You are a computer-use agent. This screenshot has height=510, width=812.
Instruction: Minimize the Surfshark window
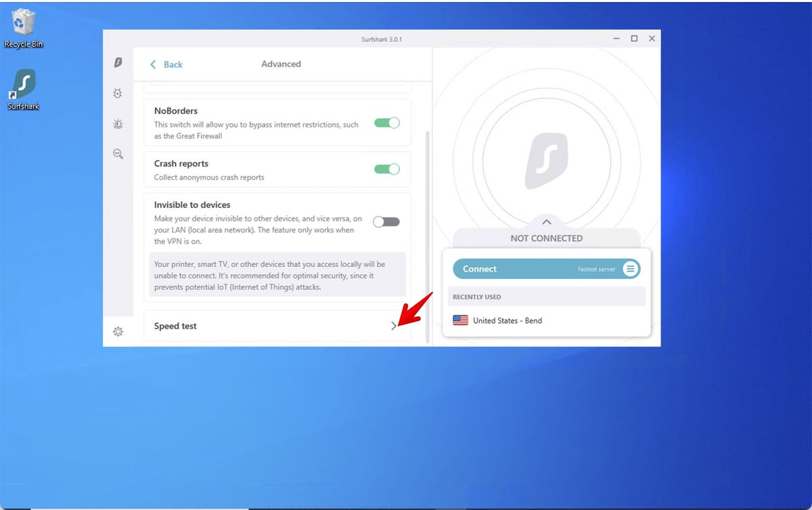616,39
